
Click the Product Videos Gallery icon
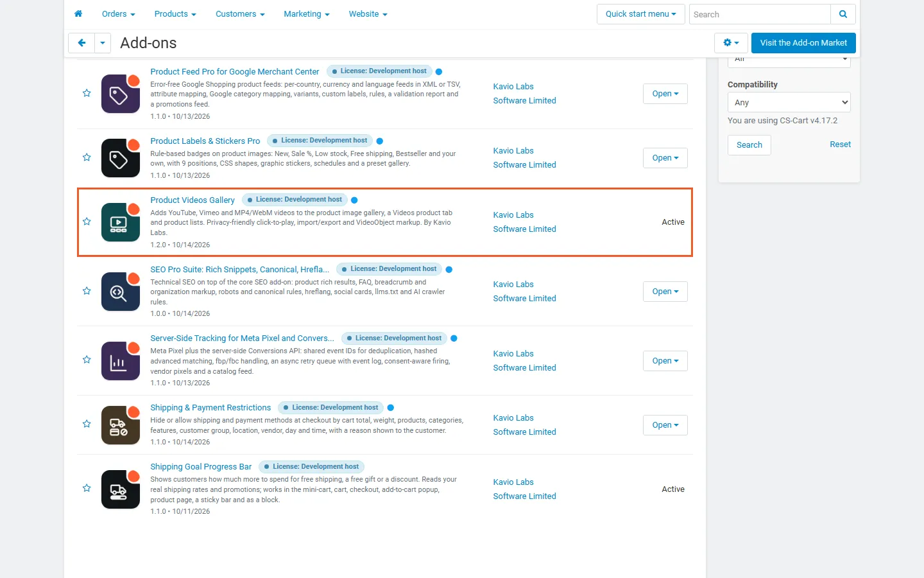pyautogui.click(x=121, y=222)
